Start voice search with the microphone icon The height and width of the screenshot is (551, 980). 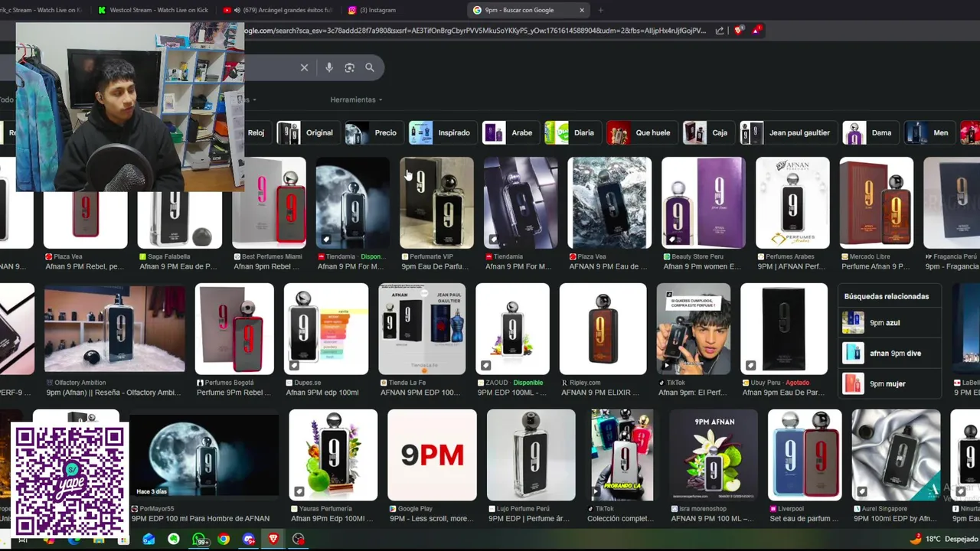[328, 67]
